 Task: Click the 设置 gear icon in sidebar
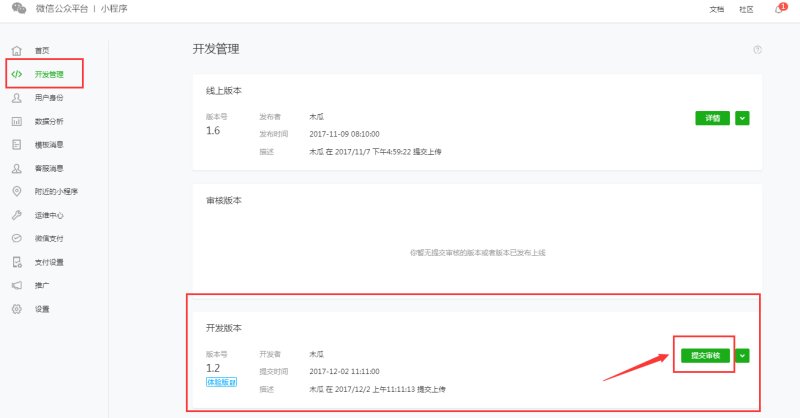[x=17, y=309]
